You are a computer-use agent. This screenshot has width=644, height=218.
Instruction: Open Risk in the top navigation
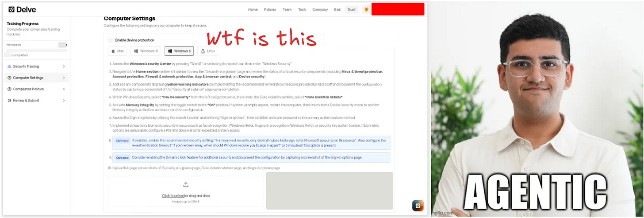tap(337, 9)
